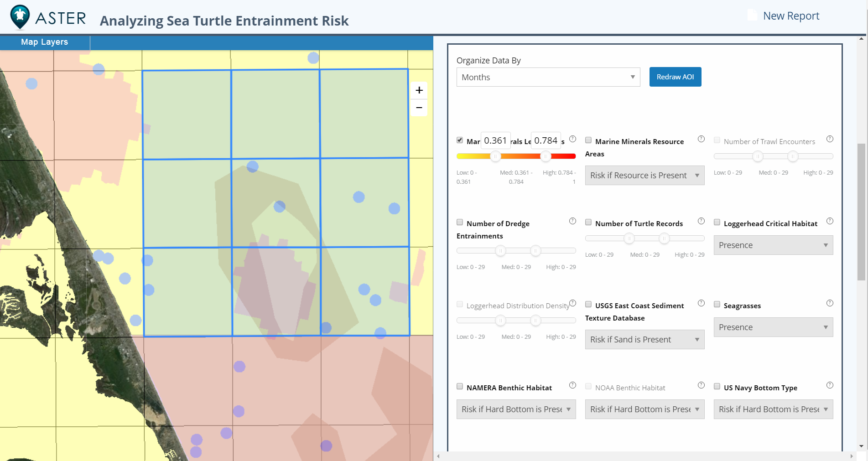
Task: Click the NOAA Benthic Habitat disabled checkbox
Action: pos(588,387)
